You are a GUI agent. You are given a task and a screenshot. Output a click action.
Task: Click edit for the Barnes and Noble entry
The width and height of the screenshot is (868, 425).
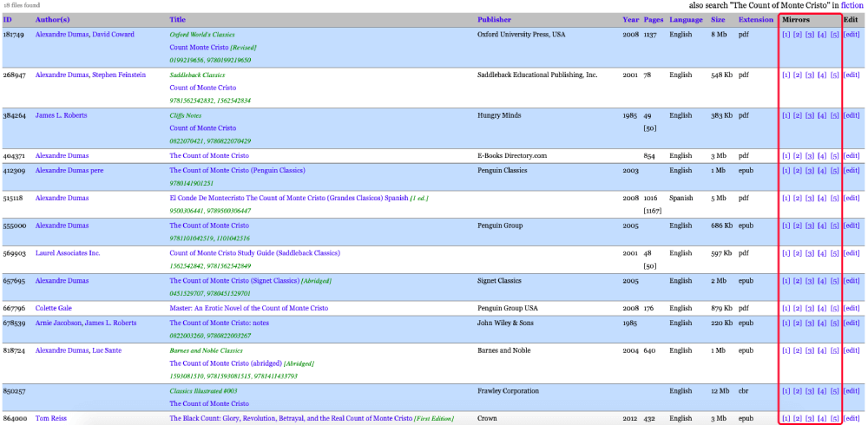click(852, 350)
